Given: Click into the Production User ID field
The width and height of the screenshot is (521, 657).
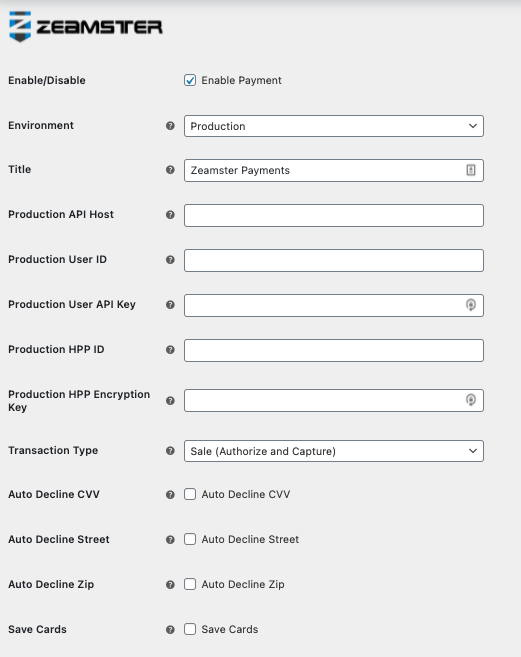Looking at the screenshot, I should coord(334,260).
